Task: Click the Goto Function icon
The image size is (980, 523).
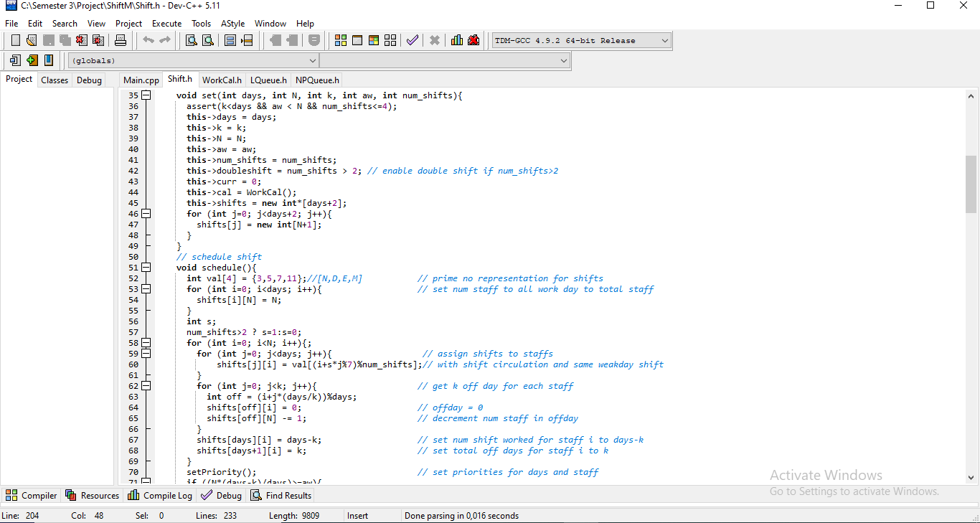Action: pos(230,40)
